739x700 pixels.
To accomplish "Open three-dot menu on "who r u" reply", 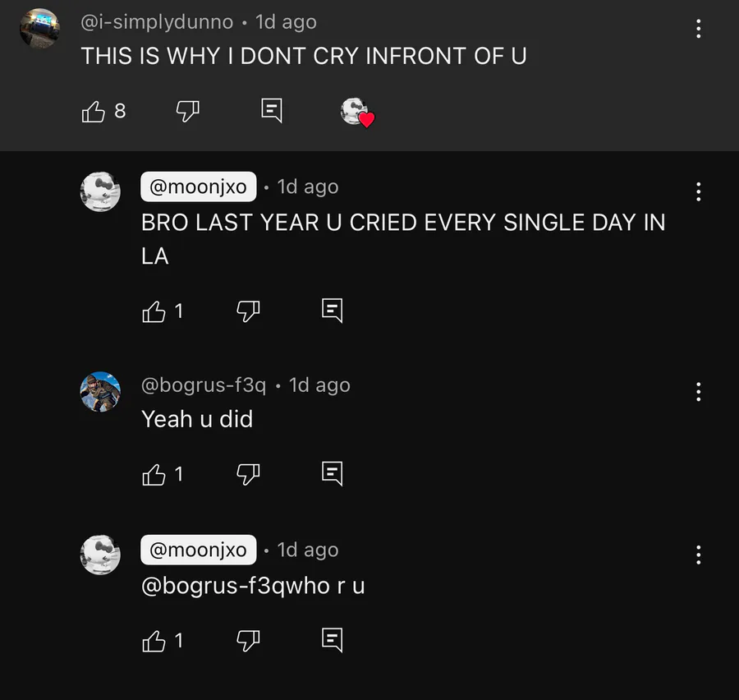I will [x=699, y=555].
